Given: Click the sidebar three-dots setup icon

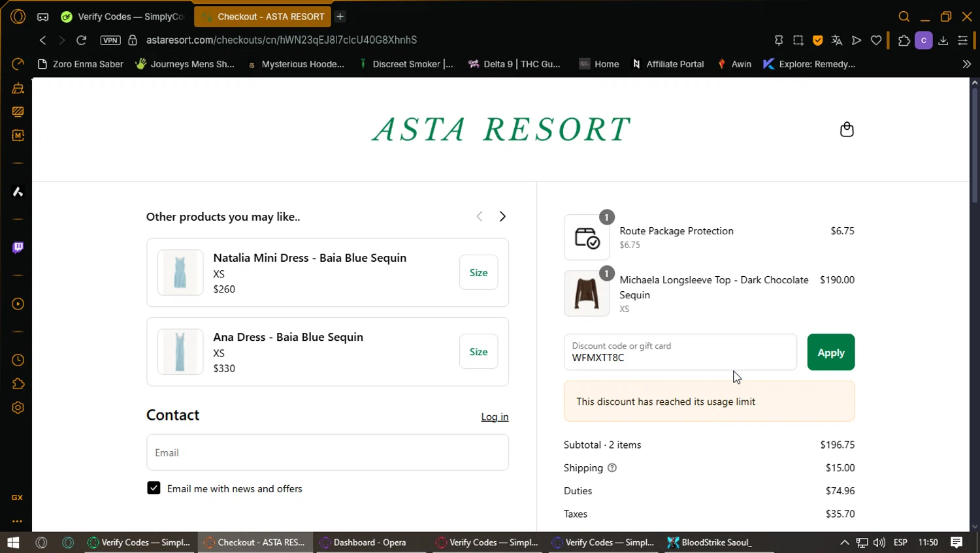Looking at the screenshot, I should pyautogui.click(x=18, y=521).
